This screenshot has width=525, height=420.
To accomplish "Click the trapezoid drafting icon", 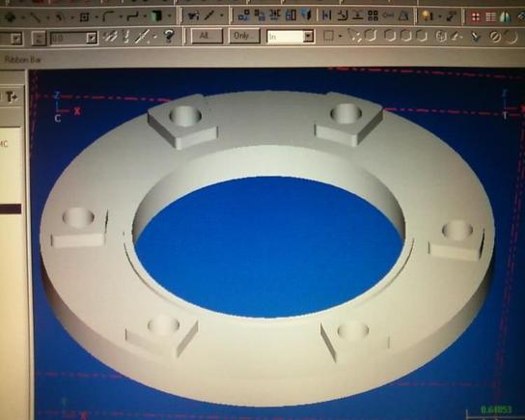I will [x=404, y=15].
